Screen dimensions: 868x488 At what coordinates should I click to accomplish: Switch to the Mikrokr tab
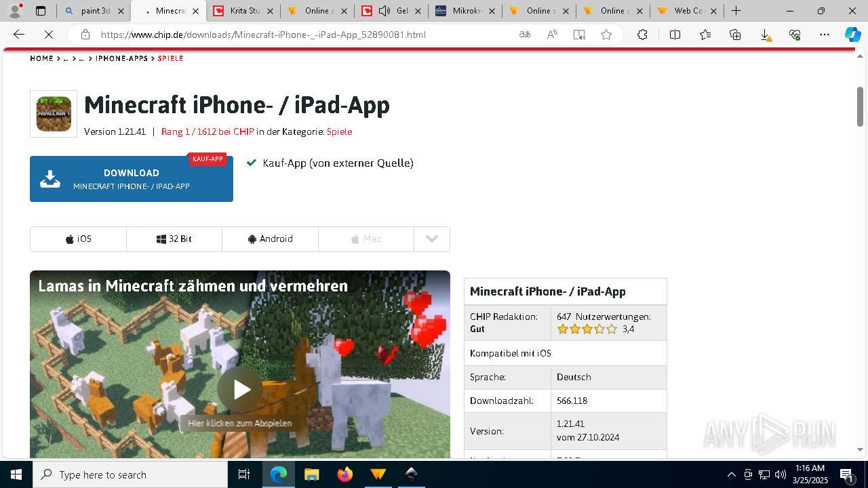(465, 11)
